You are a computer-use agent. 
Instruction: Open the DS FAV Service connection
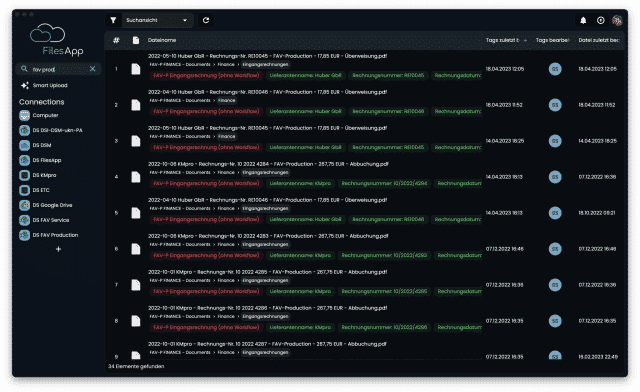44,220
